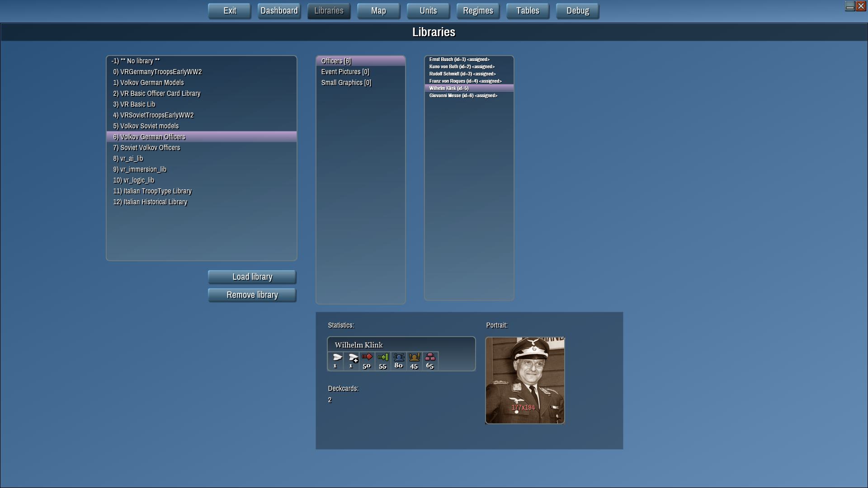This screenshot has height=488, width=868.
Task: Open the Map tab
Action: pyautogui.click(x=378, y=11)
